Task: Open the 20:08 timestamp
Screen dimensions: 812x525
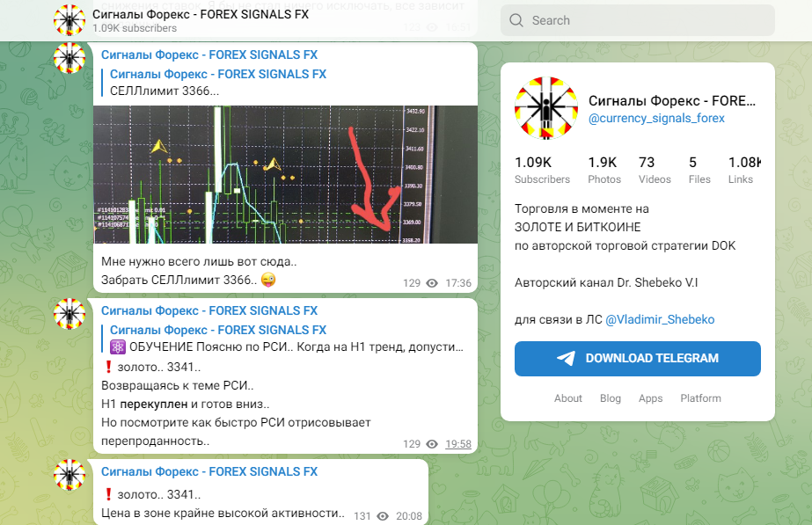Action: point(409,516)
